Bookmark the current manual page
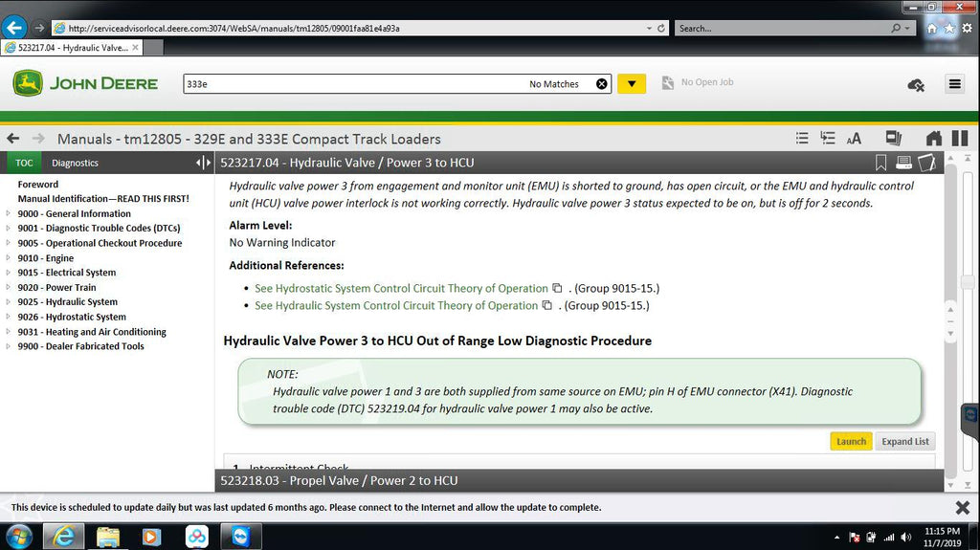The image size is (980, 550). point(881,163)
